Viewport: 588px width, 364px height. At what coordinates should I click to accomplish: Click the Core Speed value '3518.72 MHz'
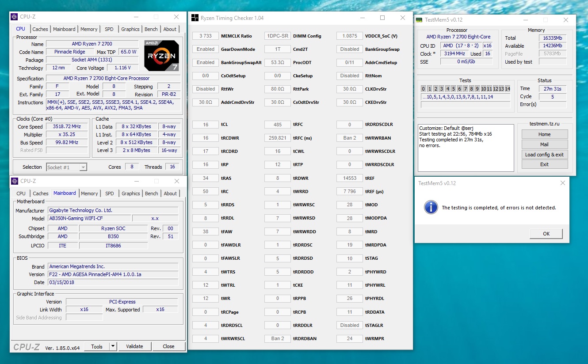[66, 127]
